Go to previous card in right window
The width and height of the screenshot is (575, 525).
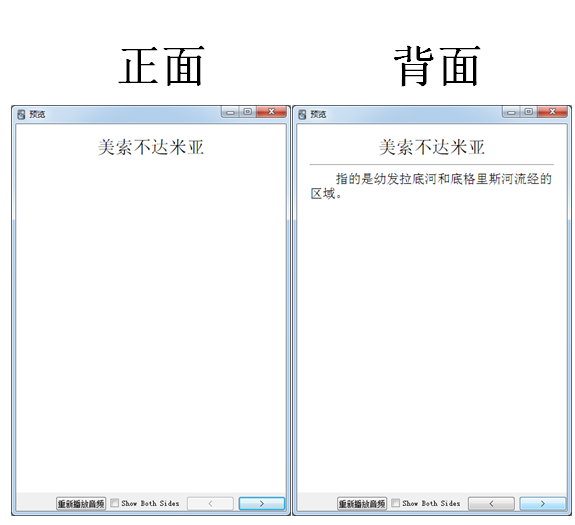tap(491, 503)
